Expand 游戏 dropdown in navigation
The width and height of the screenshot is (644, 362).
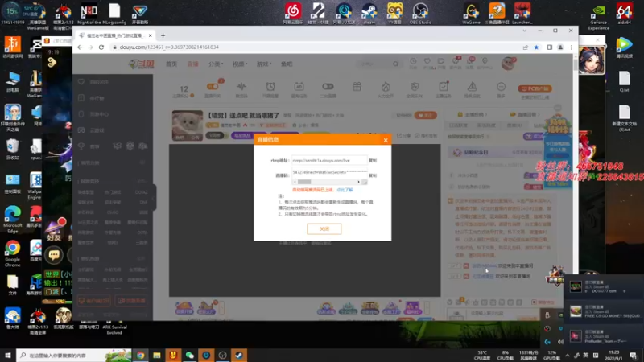click(x=264, y=64)
